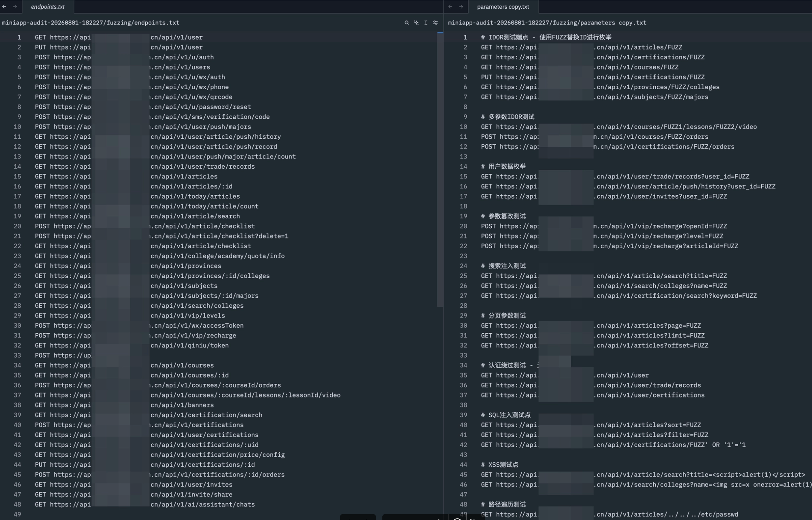This screenshot has height=520, width=812.
Task: Click the "/api/v1/articles?limit=FUZZ" line
Action: pyautogui.click(x=593, y=335)
